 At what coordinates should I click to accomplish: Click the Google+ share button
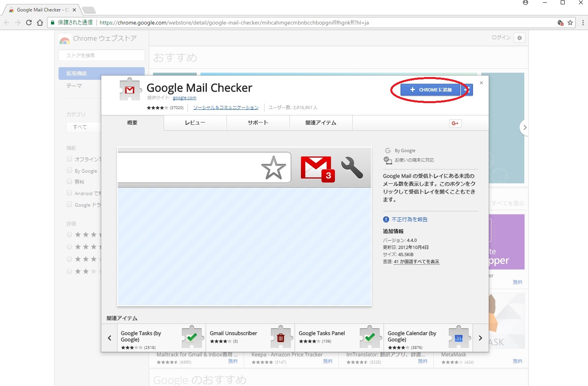click(x=456, y=123)
